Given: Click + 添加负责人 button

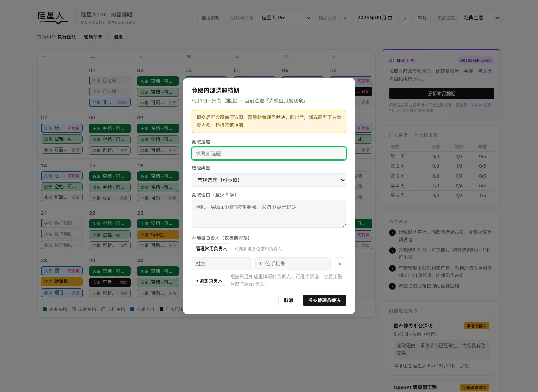Looking at the screenshot, I should pyautogui.click(x=209, y=281).
